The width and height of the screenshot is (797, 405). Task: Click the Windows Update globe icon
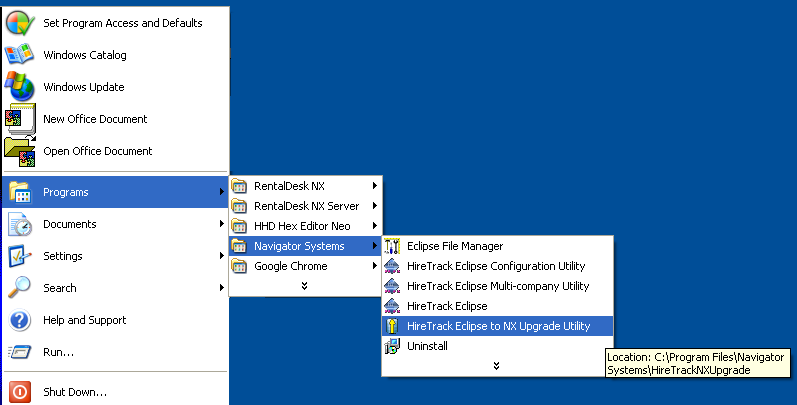(x=20, y=87)
